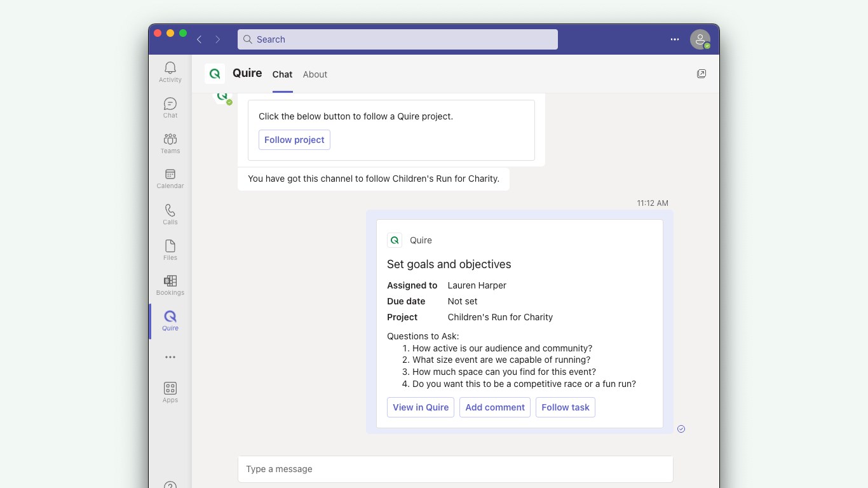The width and height of the screenshot is (868, 488).
Task: Click the View in Quire button
Action: 421,407
